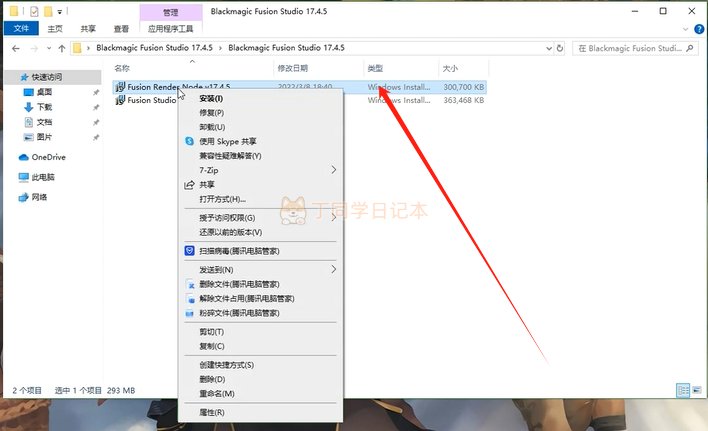This screenshot has height=431, width=708.
Task: Expand the ribbon chevron
Action: click(685, 29)
